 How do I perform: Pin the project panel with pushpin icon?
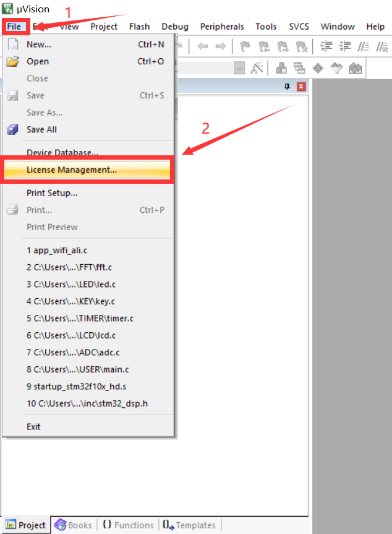point(287,87)
